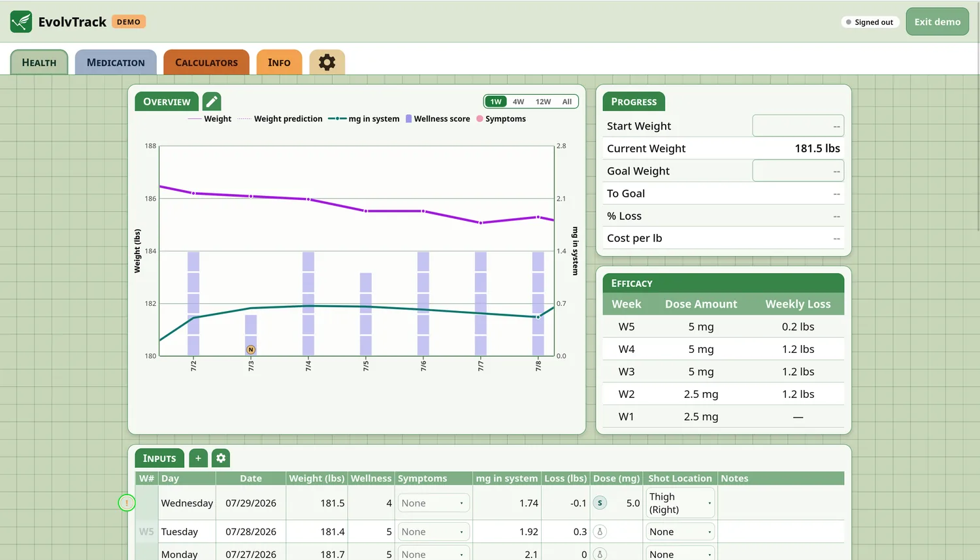
Task: Switch to the Medication tab
Action: click(x=116, y=62)
